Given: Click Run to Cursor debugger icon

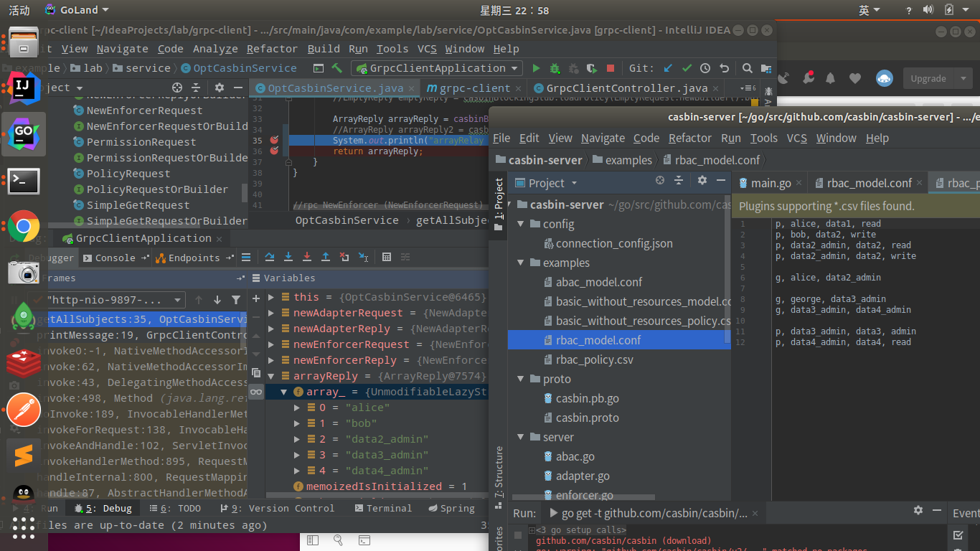Looking at the screenshot, I should (x=364, y=257).
